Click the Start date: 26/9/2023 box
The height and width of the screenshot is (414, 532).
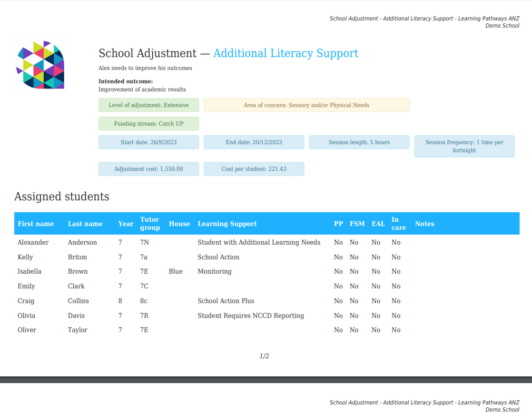tap(148, 143)
